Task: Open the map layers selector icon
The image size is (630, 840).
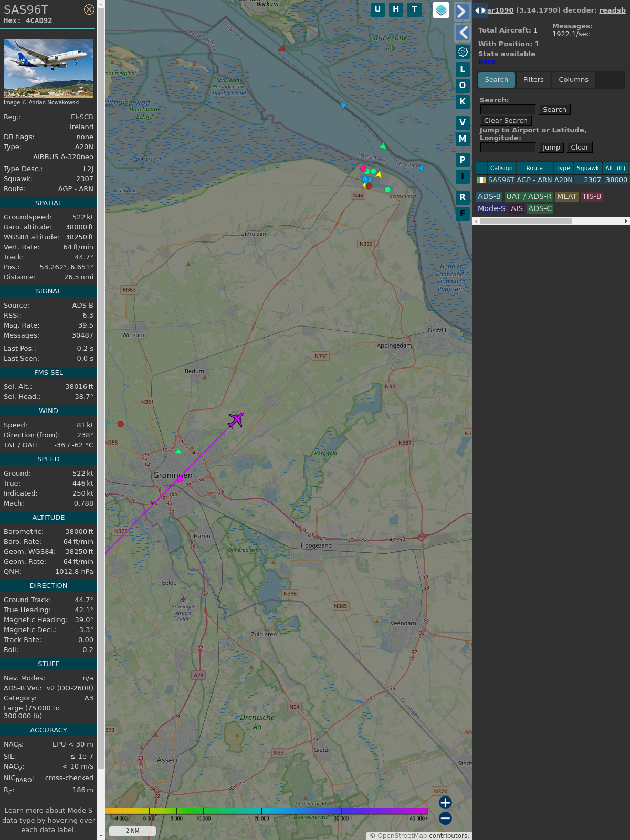Action: 441,10
